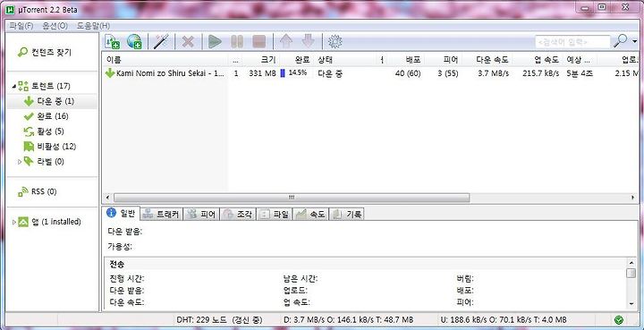Switch to the 트래커 tab

[x=161, y=214]
